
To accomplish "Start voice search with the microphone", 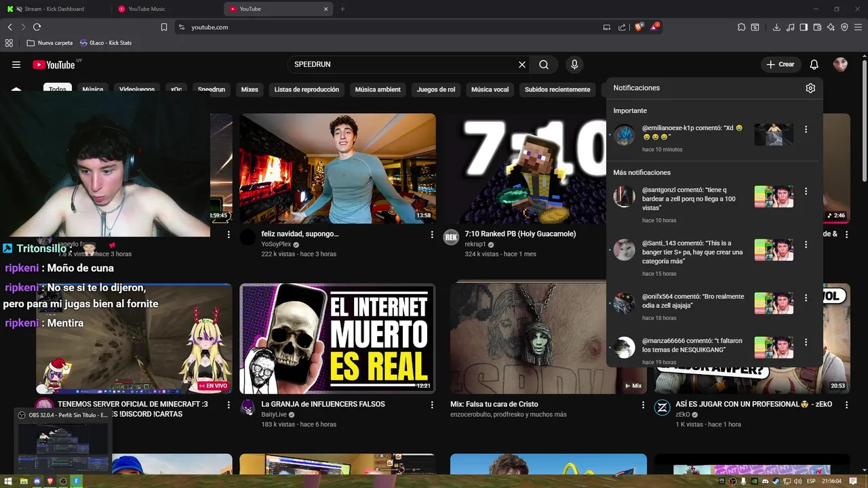I will tap(574, 64).
